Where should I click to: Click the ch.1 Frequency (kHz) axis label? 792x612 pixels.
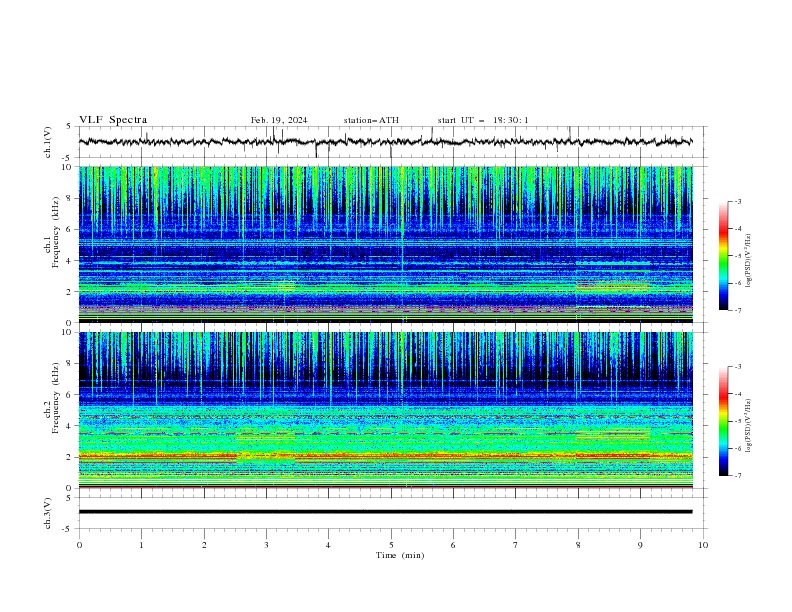tap(52, 244)
